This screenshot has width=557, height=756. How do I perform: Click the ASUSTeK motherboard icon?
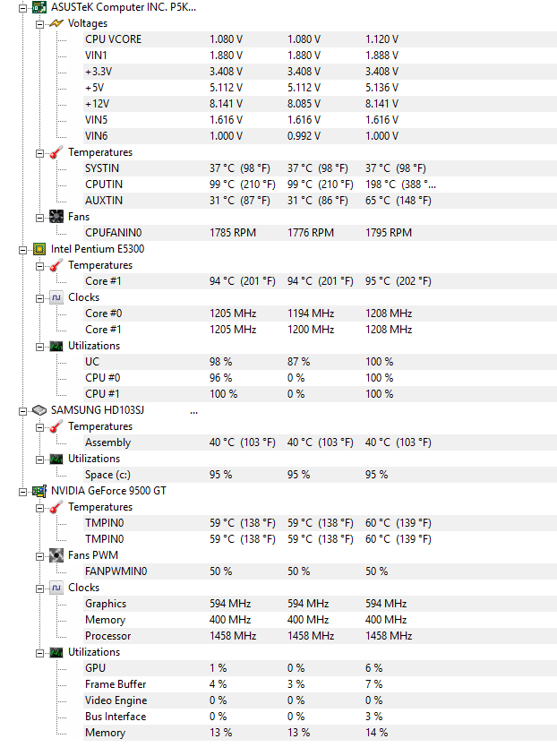(x=39, y=7)
